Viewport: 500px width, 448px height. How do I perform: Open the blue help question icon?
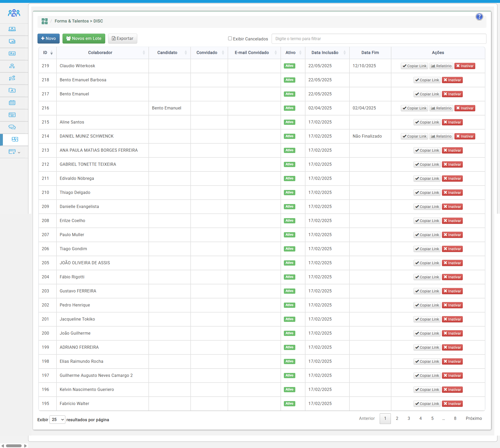(479, 17)
